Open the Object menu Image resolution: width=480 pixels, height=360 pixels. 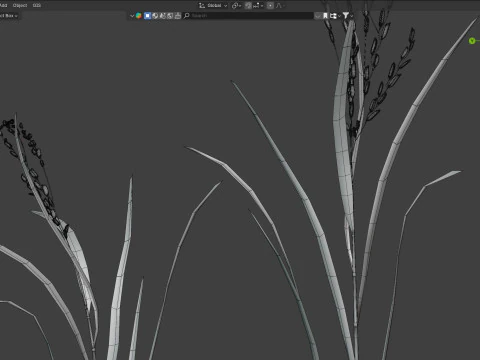(x=20, y=5)
